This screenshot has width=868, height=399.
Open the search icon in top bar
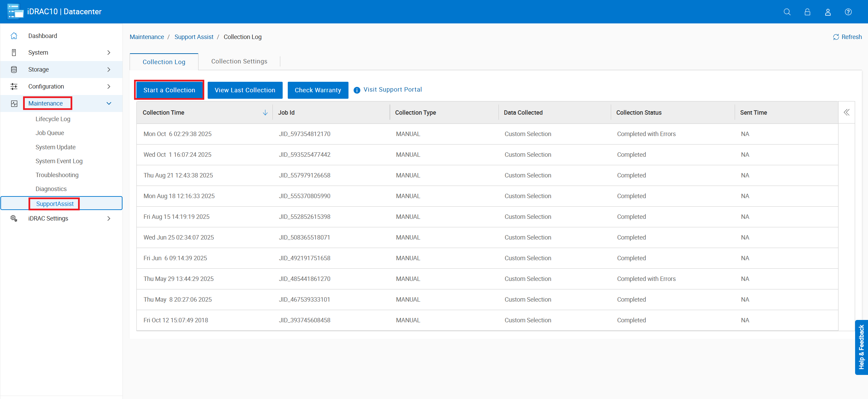click(x=787, y=12)
